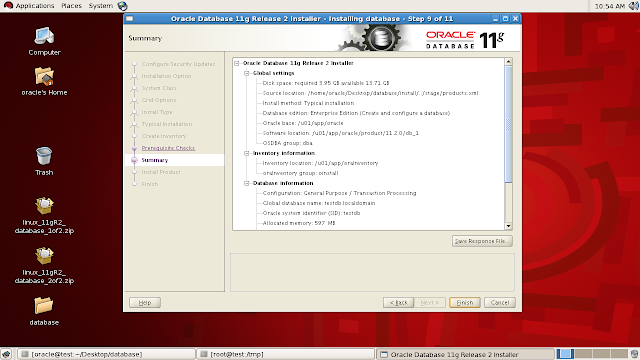Launch the web browser globe icon in panel

(122, 6)
